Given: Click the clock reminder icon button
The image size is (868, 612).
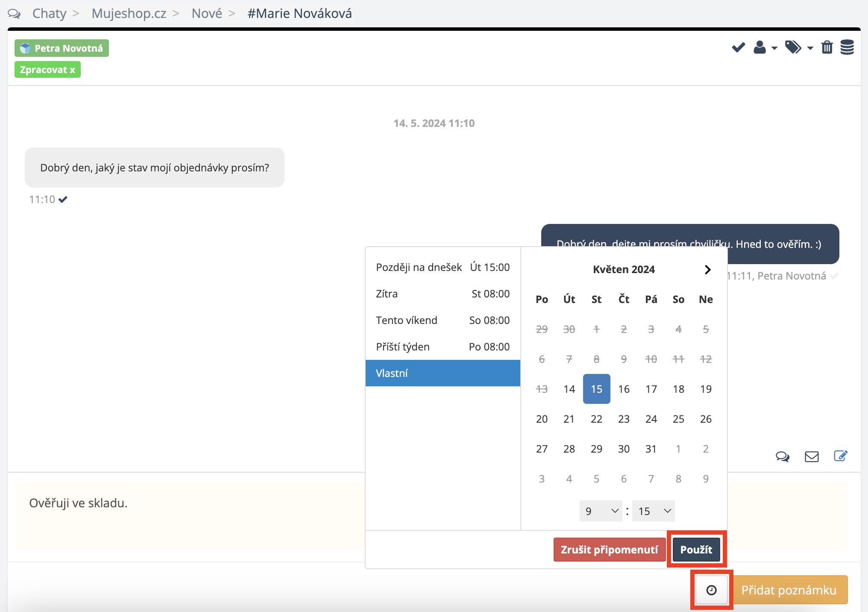Looking at the screenshot, I should click(x=711, y=590).
